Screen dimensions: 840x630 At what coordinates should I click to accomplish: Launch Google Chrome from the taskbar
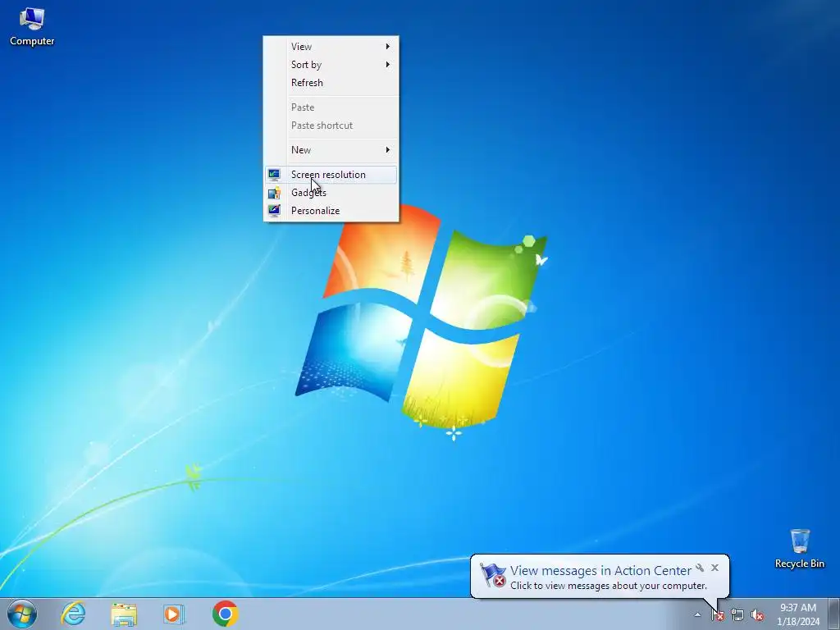(x=225, y=614)
